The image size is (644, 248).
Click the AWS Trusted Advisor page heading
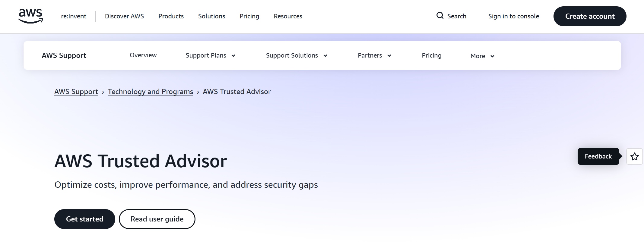coord(141,161)
